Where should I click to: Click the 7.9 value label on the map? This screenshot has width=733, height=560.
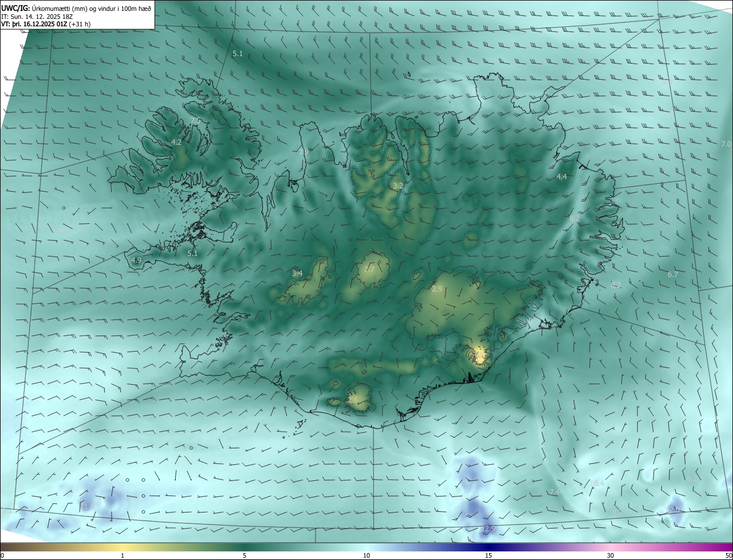pos(304,152)
